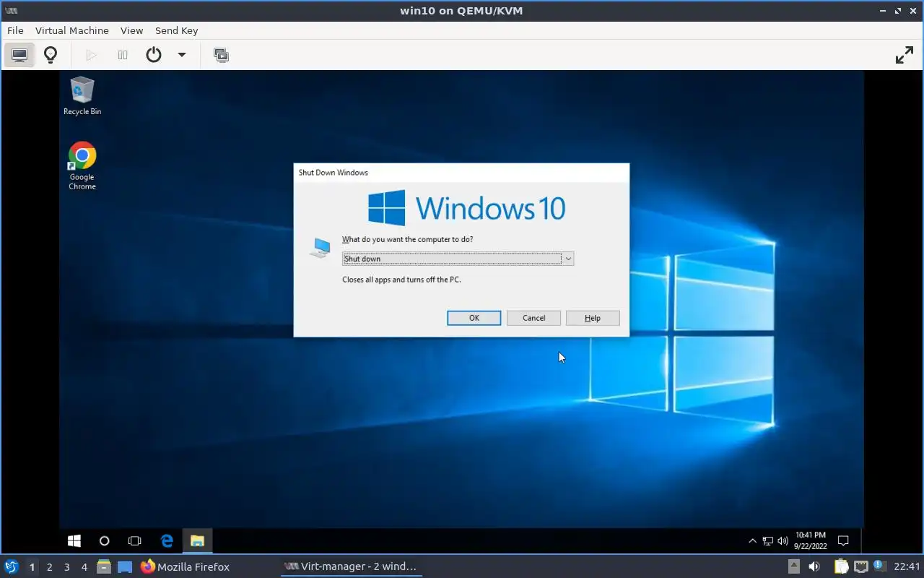Open the Windows notification center icon

(x=842, y=540)
